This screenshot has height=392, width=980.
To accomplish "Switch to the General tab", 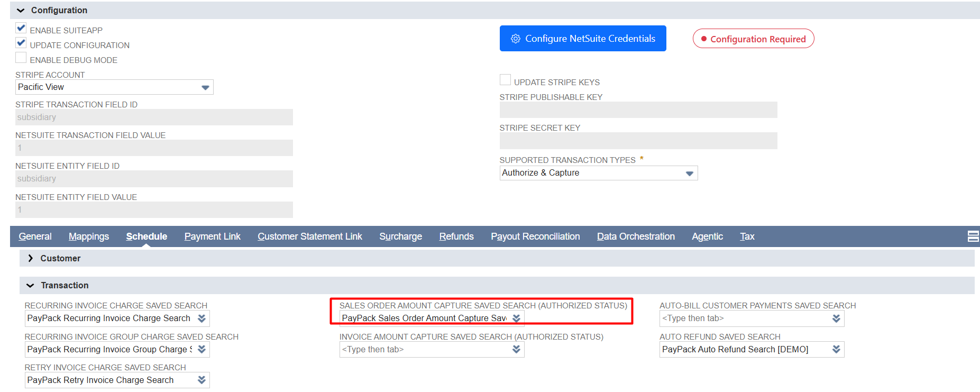I will tap(35, 236).
